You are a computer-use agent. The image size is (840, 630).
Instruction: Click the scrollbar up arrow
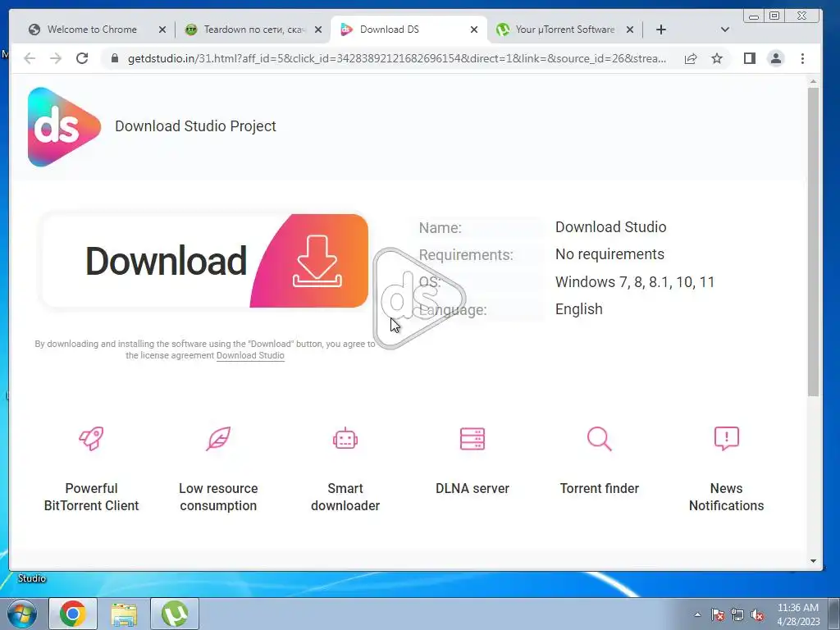click(x=813, y=82)
